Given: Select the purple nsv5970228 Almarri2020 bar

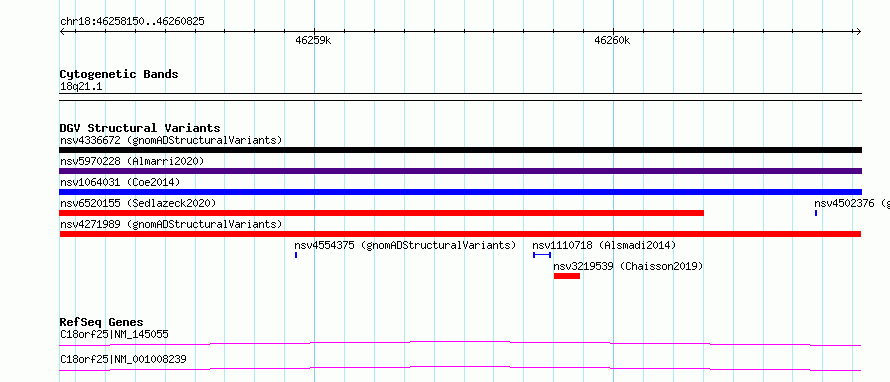Looking at the screenshot, I should (x=460, y=171).
